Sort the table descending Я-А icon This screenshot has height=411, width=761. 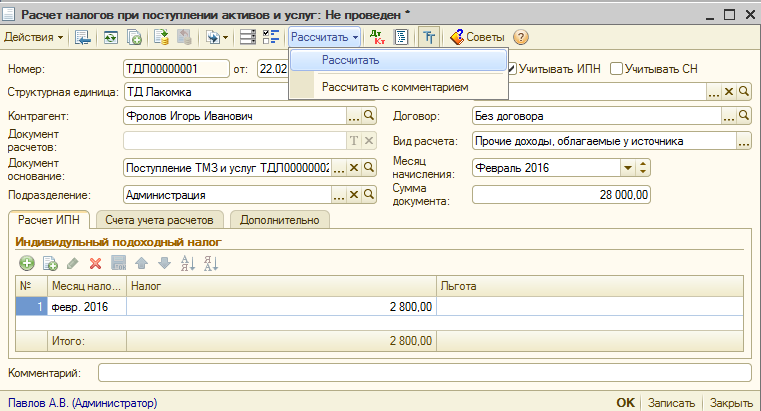[x=211, y=263]
